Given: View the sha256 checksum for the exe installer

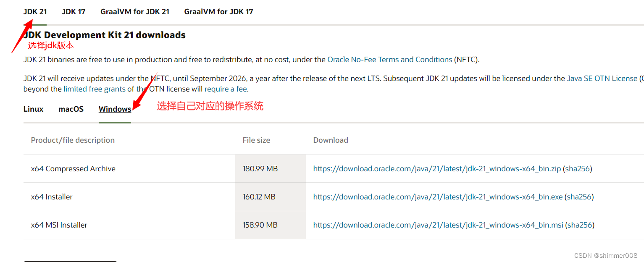Looking at the screenshot, I should coord(579,196).
